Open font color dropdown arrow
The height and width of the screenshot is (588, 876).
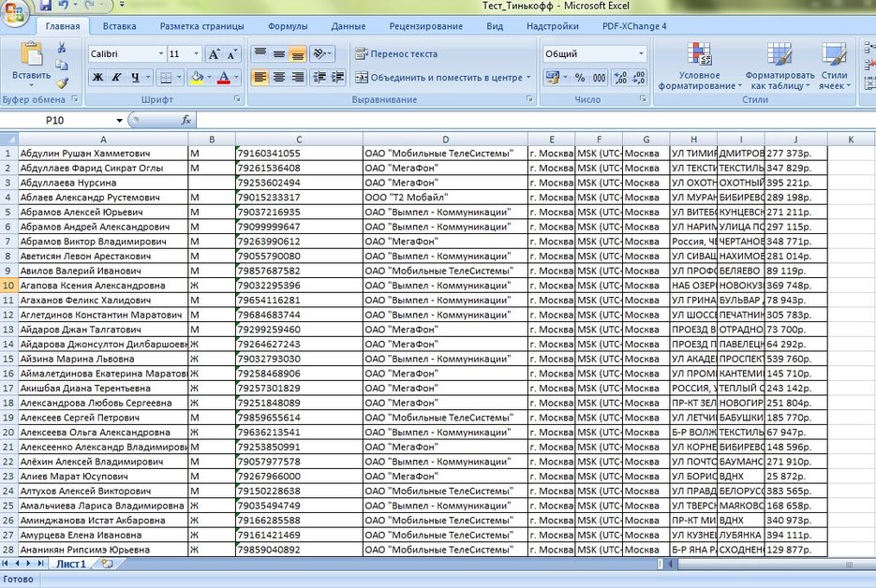pos(237,77)
